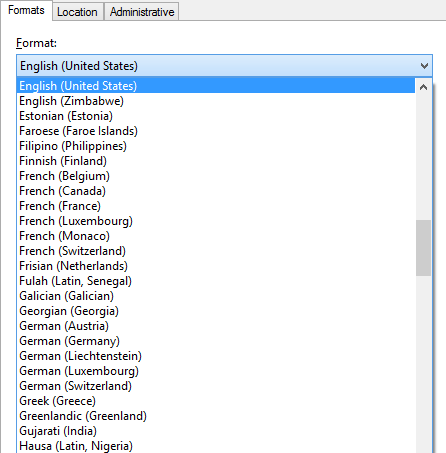Open the Administrative tab
Image resolution: width=446 pixels, height=453 pixels.
coord(142,12)
